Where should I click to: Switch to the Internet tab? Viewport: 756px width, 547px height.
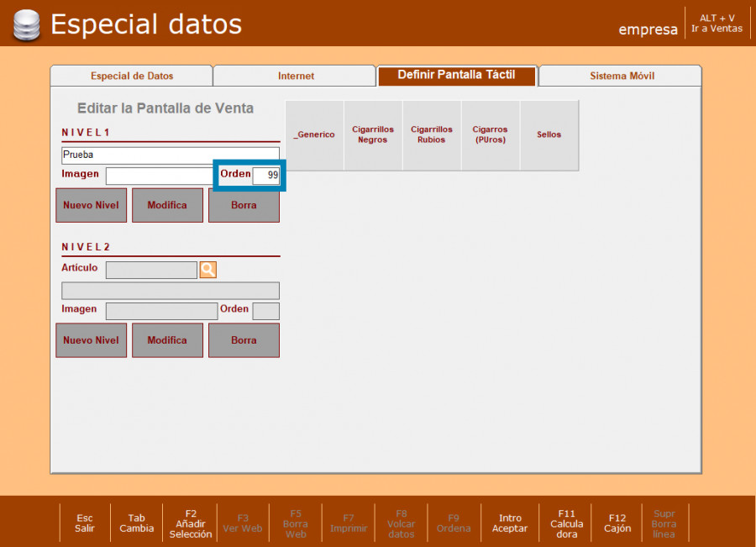coord(296,76)
